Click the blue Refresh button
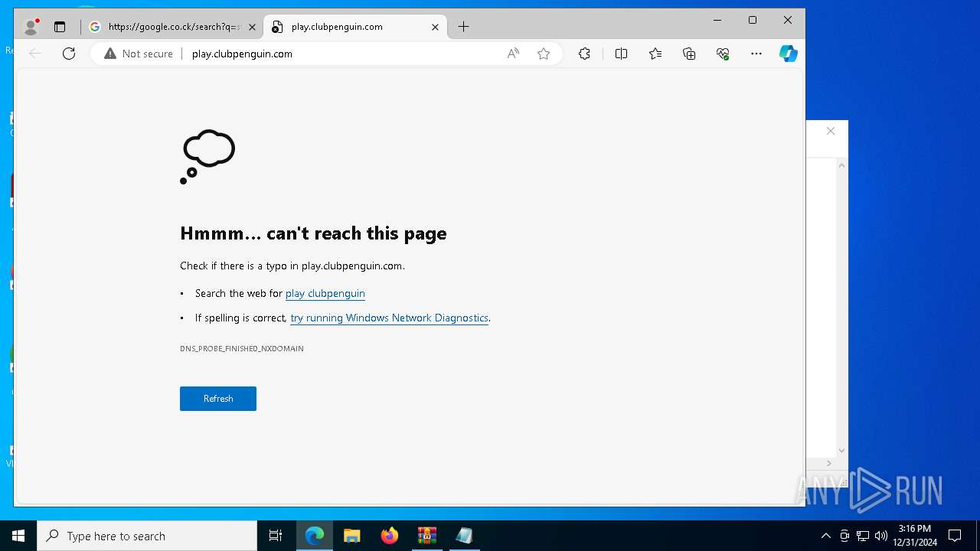Viewport: 980px width, 551px height. (x=218, y=399)
